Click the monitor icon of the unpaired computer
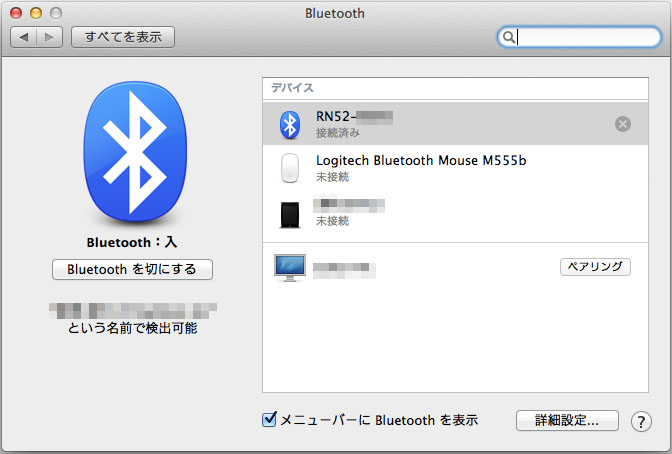This screenshot has height=454, width=672. [x=289, y=267]
